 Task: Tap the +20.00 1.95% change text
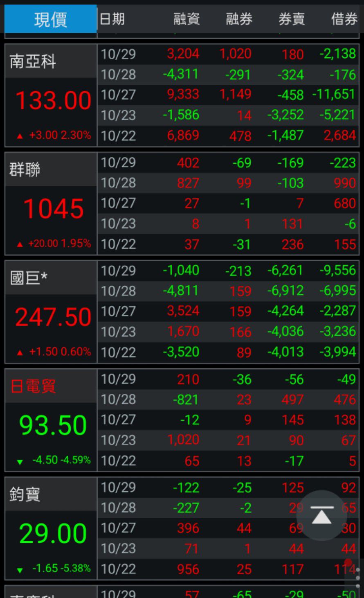pos(59,244)
